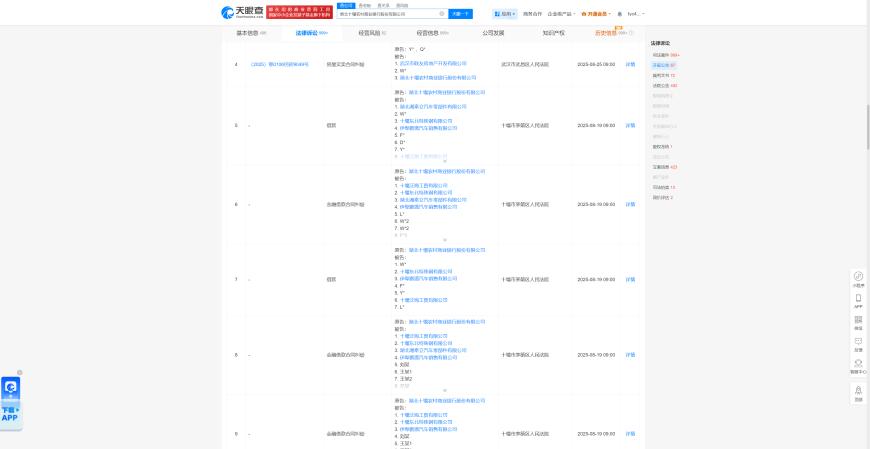Switch to the 法律诉讼 tab
The width and height of the screenshot is (870, 449).
click(312, 33)
